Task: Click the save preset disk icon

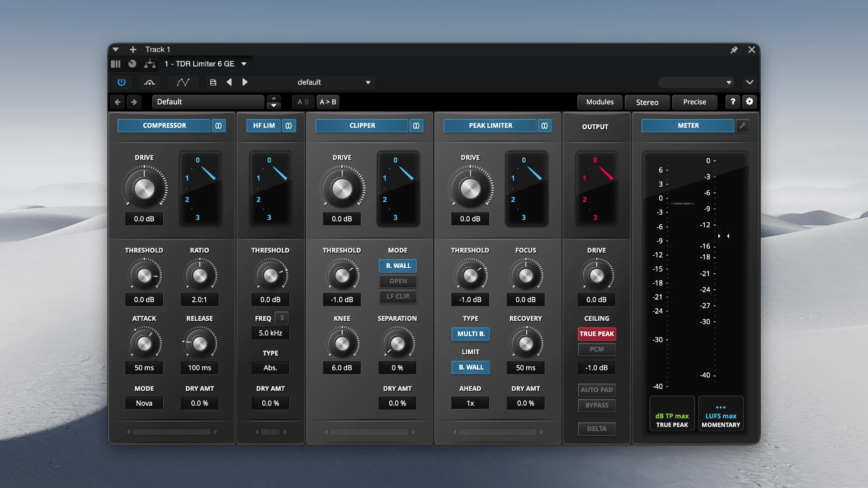Action: [213, 82]
